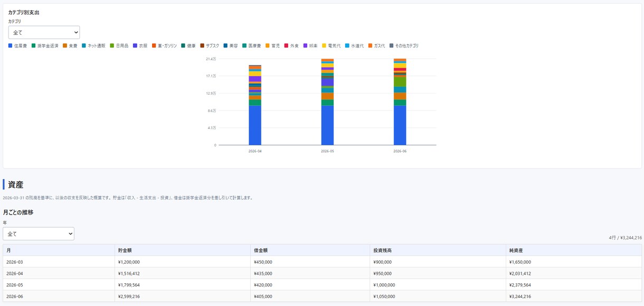Click the 借金額 column header
Viewport: 644px width, 306px height.
point(310,250)
